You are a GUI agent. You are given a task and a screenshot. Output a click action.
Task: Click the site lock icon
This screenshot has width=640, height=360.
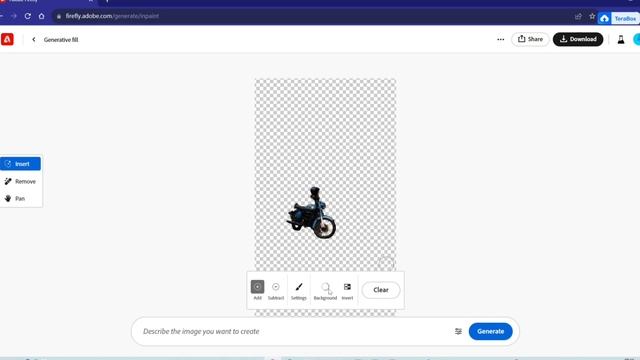[x=59, y=16]
